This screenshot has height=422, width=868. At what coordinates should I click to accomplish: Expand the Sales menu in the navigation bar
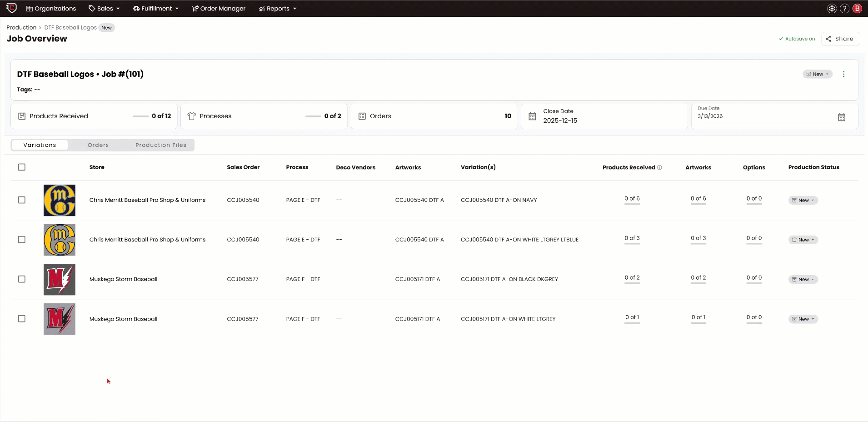pyautogui.click(x=104, y=8)
